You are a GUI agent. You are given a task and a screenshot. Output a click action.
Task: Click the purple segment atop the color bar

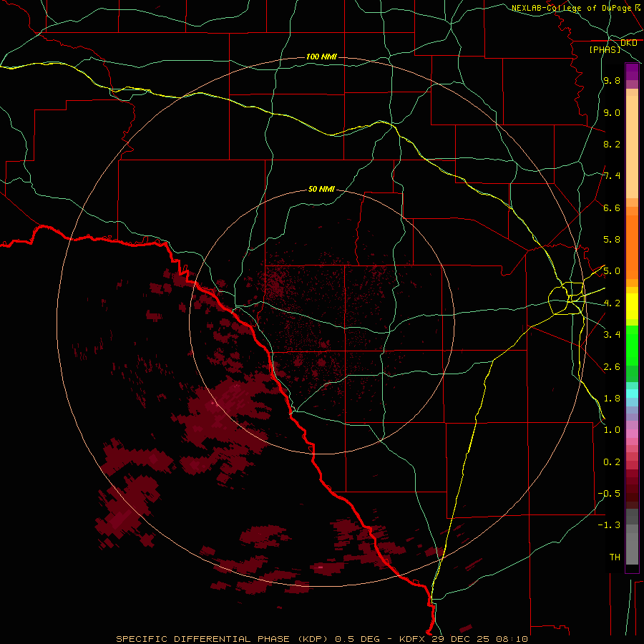[632, 72]
